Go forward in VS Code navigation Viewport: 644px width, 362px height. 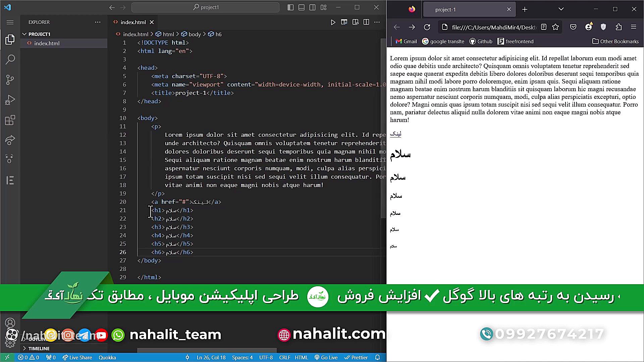click(123, 7)
